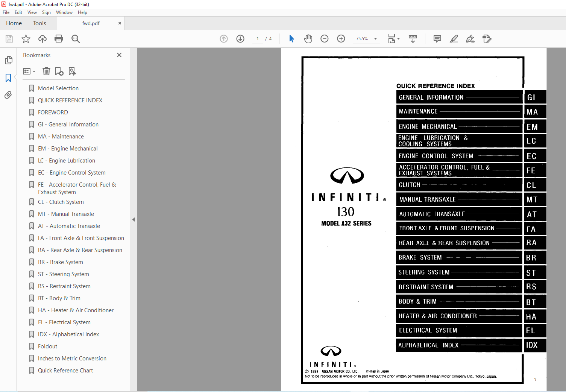Select the highlight text pen tool
Image resolution: width=566 pixels, height=392 pixels.
[454, 39]
